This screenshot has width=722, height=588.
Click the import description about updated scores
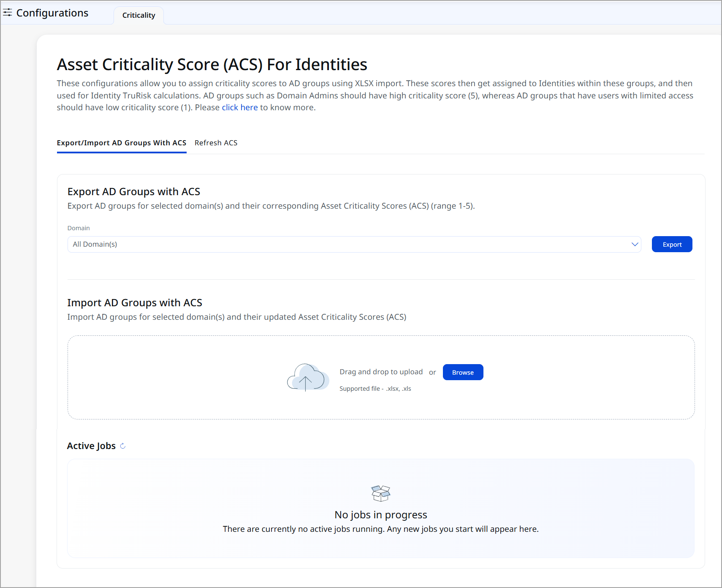pos(237,317)
